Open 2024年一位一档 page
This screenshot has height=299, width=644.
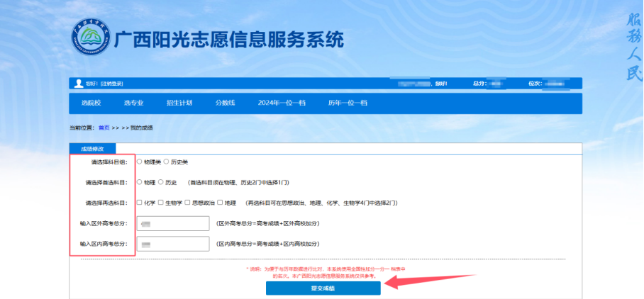282,103
